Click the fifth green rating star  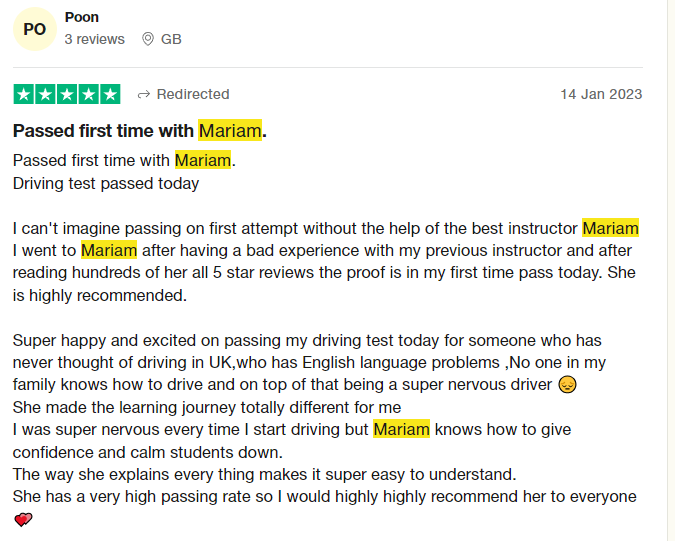click(x=110, y=94)
